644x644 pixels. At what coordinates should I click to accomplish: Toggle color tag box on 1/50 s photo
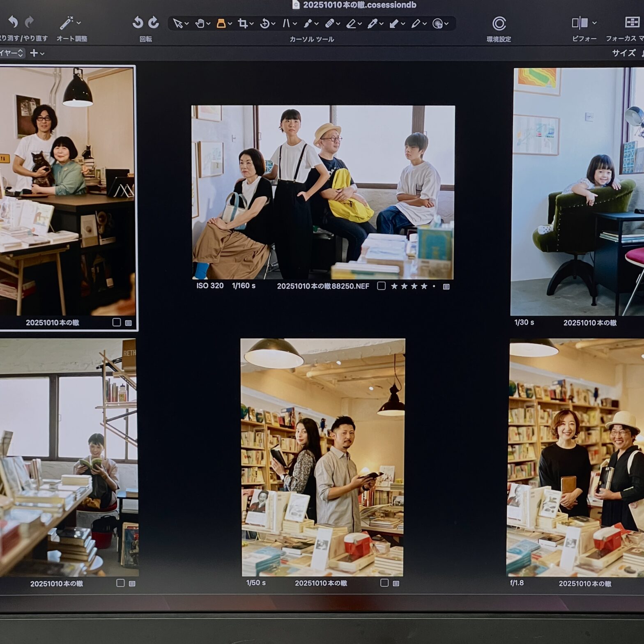coord(384,583)
